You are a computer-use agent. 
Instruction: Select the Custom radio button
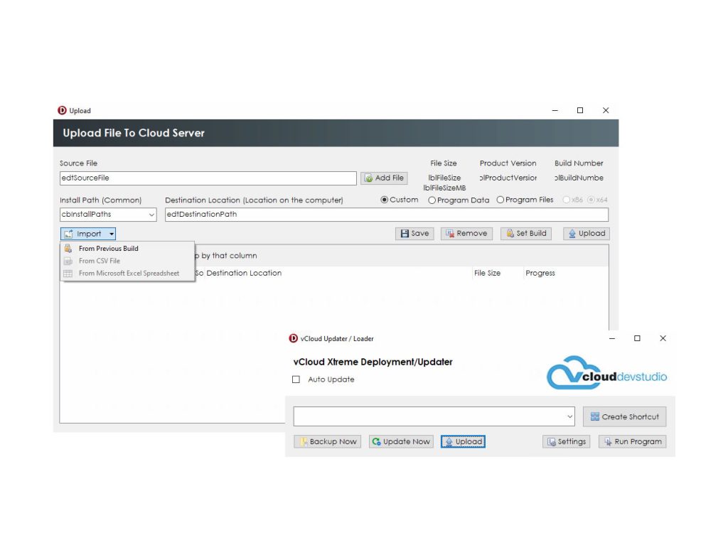pyautogui.click(x=385, y=200)
